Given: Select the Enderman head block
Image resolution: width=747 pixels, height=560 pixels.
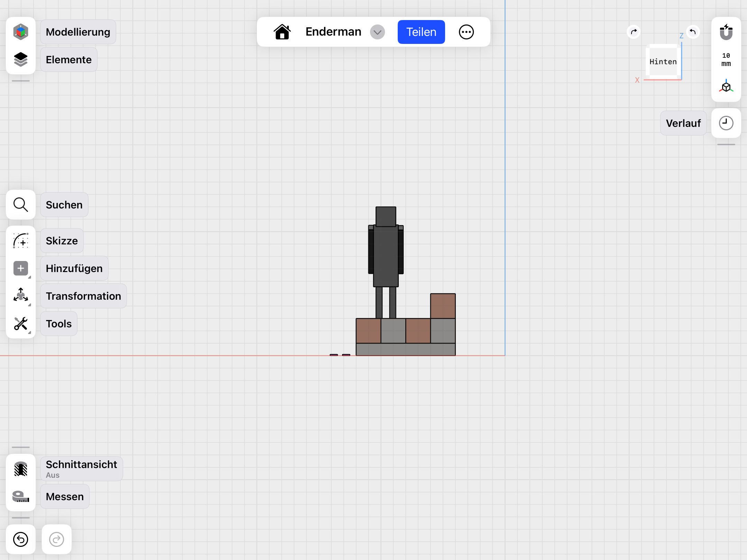Looking at the screenshot, I should coord(386,216).
